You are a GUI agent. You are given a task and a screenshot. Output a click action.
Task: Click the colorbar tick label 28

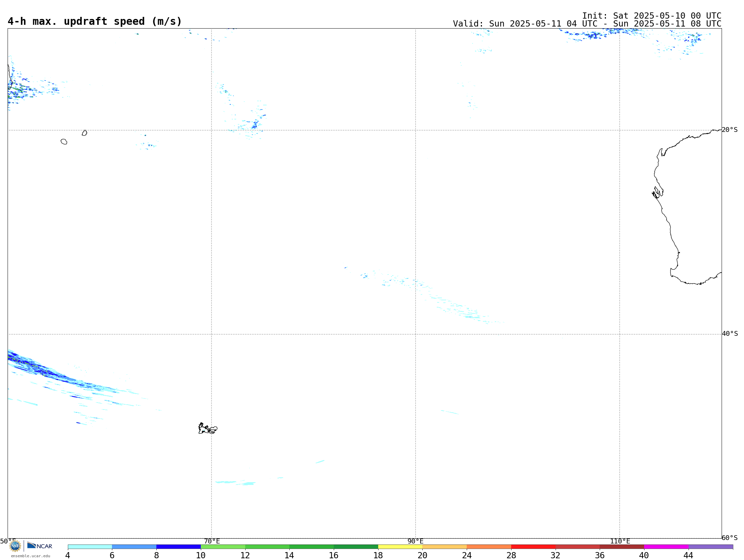point(511,556)
